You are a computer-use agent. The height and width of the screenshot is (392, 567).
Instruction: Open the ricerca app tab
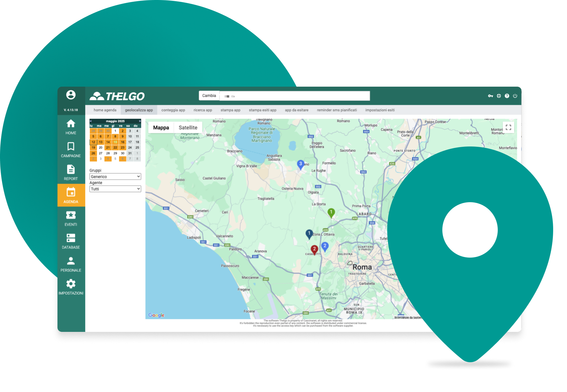click(x=203, y=110)
